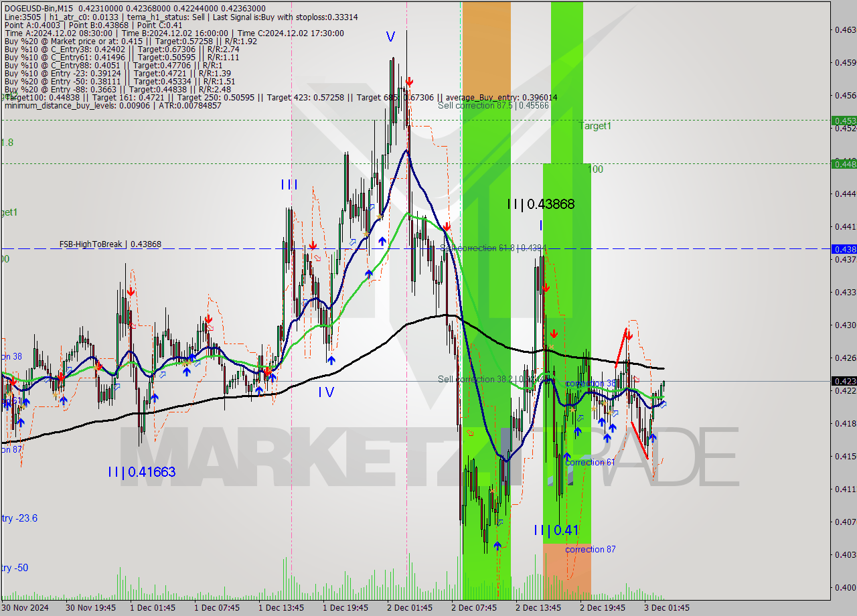Click the 'I I | 0.41663' wave label
Screen dimensions: 857x616
pyautogui.click(x=142, y=472)
